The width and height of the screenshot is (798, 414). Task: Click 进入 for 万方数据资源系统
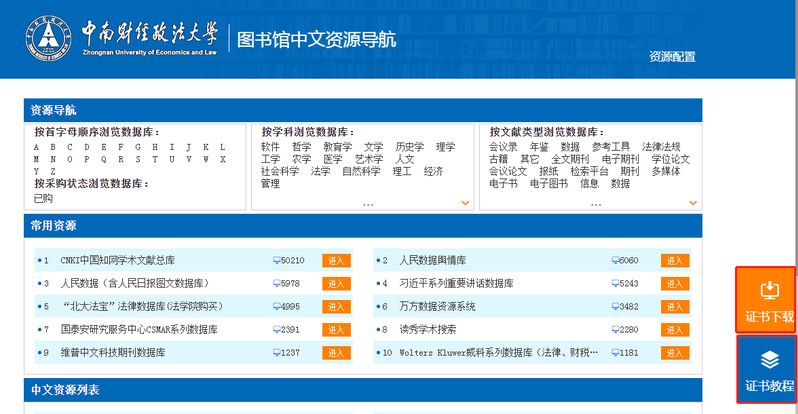tap(675, 307)
